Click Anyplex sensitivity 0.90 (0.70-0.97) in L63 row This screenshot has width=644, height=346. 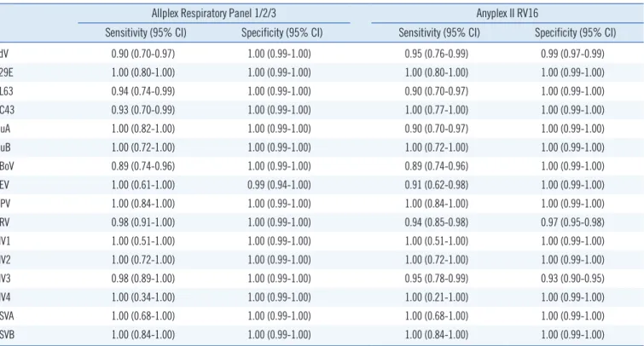coord(436,91)
